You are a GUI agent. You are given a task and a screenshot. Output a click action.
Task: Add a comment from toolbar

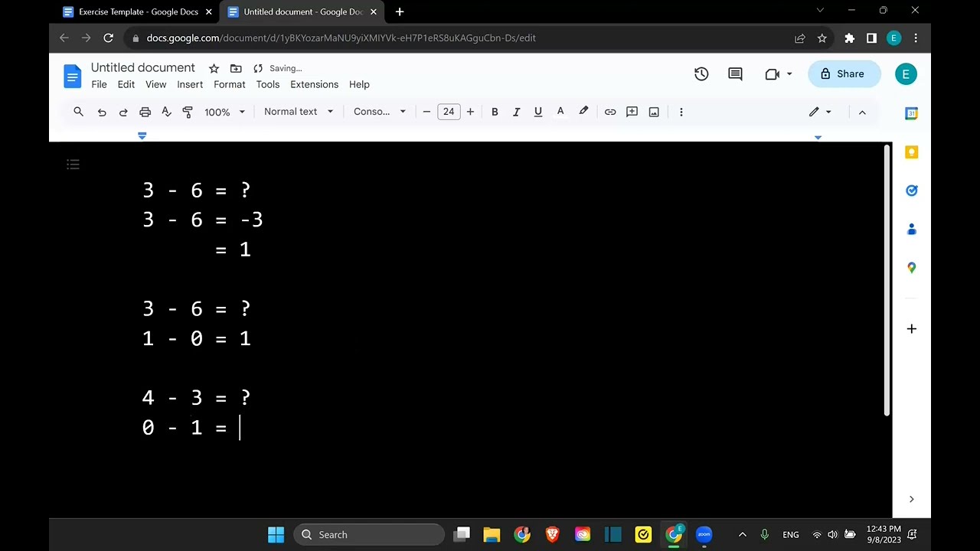[632, 112]
